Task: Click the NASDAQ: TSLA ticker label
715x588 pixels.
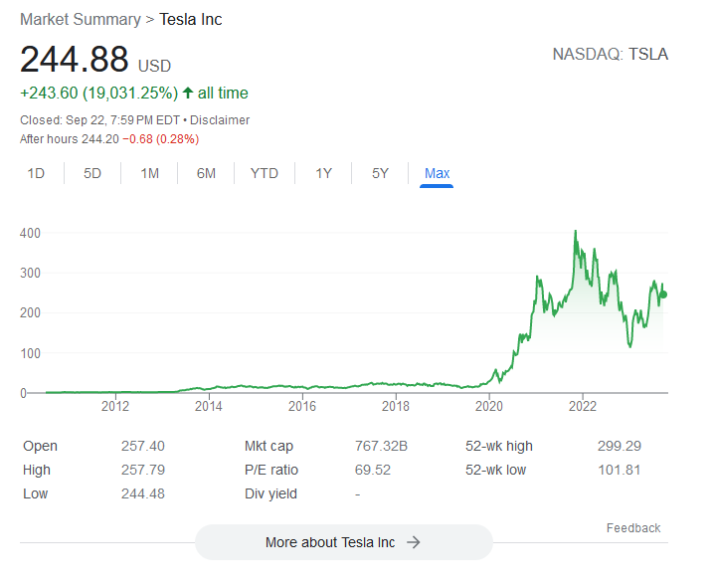Action: (x=610, y=54)
